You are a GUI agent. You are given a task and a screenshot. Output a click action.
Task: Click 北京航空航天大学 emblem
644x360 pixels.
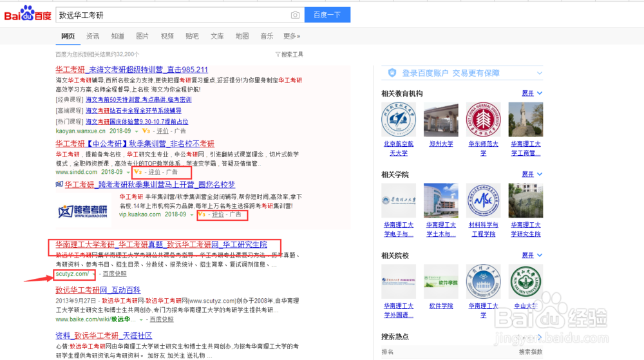pos(399,119)
